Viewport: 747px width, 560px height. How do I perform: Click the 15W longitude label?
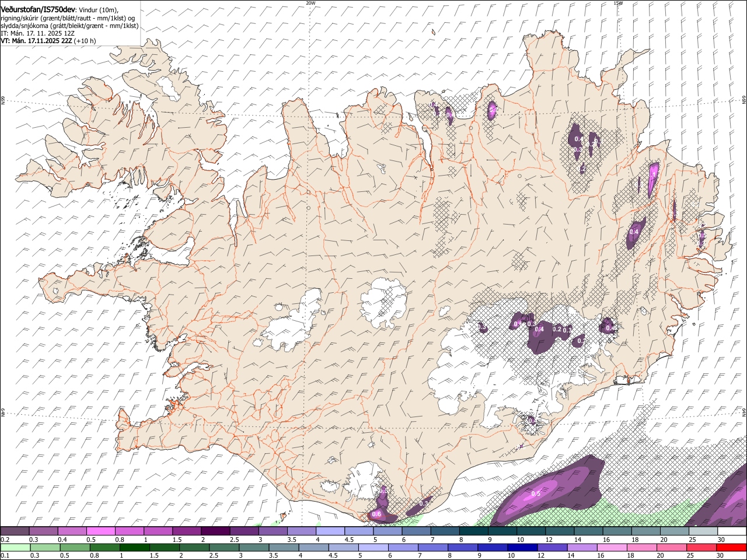[x=618, y=3]
